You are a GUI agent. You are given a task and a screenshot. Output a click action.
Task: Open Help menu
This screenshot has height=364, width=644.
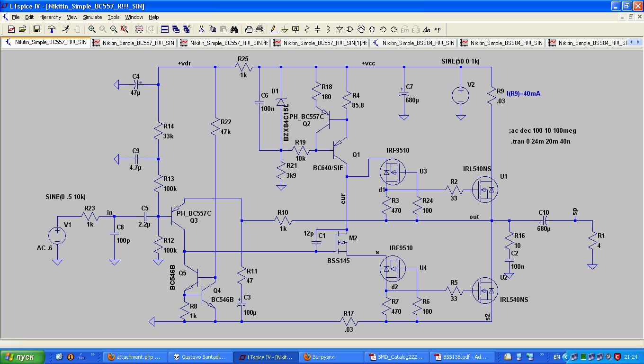click(154, 17)
